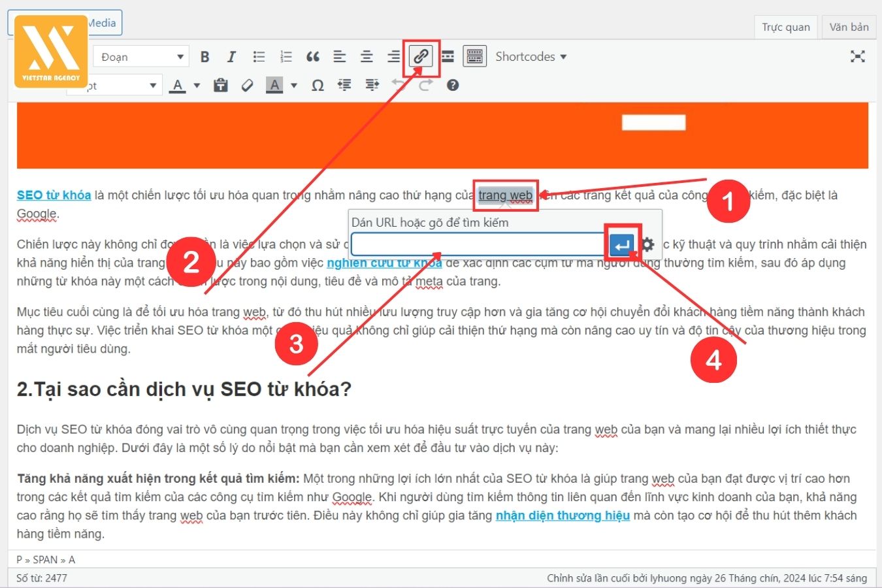Apply blockquote formatting
This screenshot has width=882, height=588.
click(x=313, y=57)
